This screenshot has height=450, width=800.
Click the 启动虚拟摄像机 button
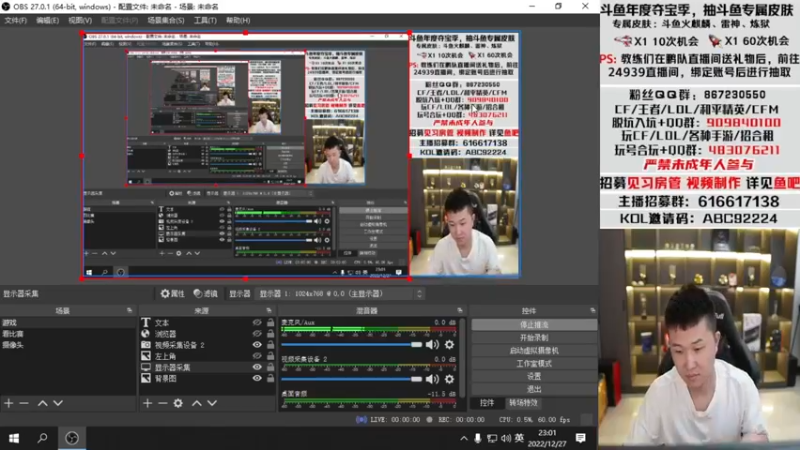point(534,351)
